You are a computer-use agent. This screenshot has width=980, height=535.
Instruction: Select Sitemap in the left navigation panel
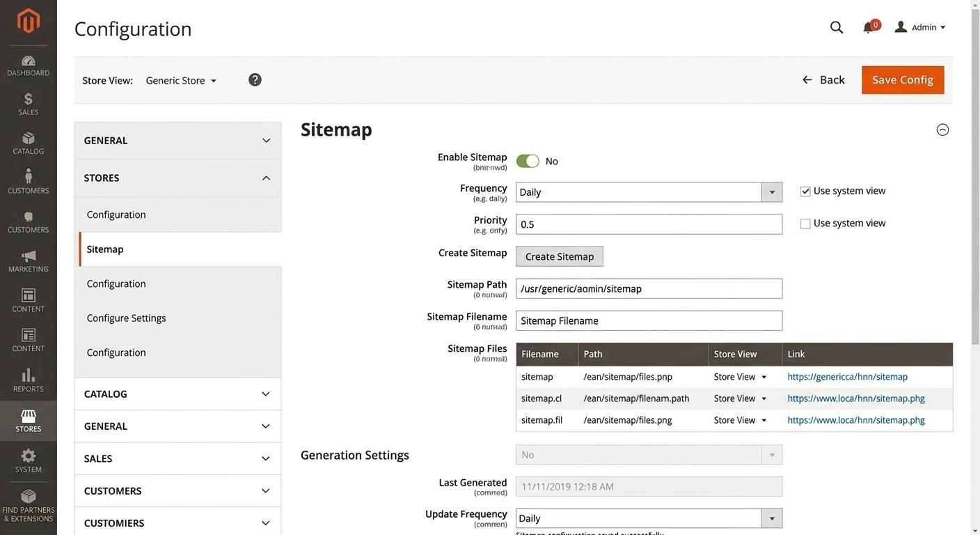(104, 249)
